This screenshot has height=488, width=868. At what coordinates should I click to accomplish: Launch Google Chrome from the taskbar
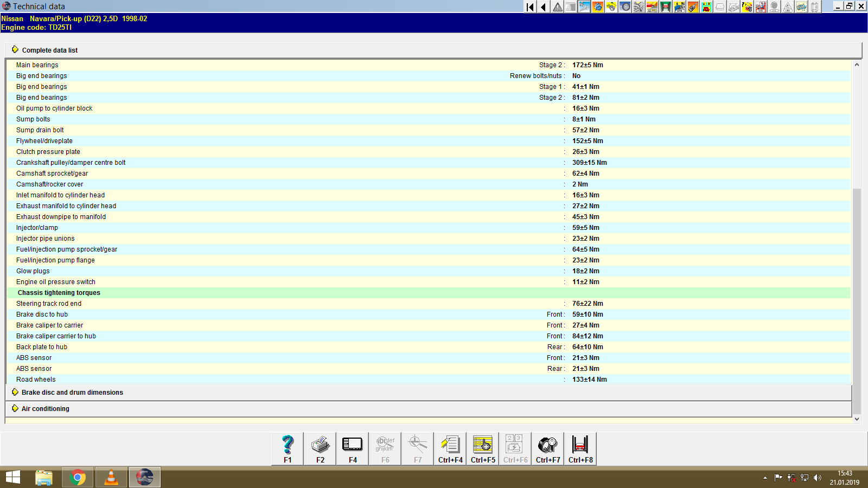[x=78, y=477]
